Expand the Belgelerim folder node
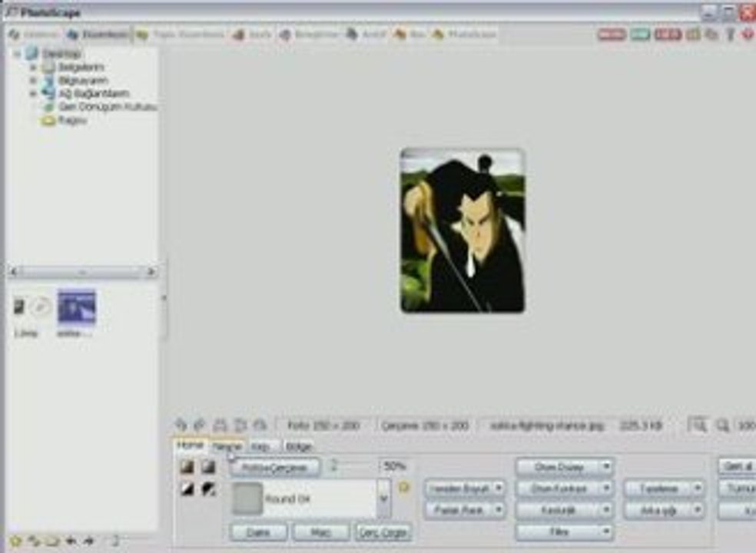This screenshot has height=553, width=756. tap(33, 67)
